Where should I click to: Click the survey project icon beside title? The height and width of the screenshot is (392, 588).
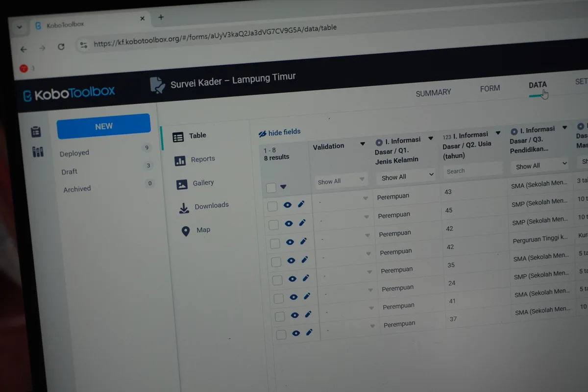coord(157,85)
